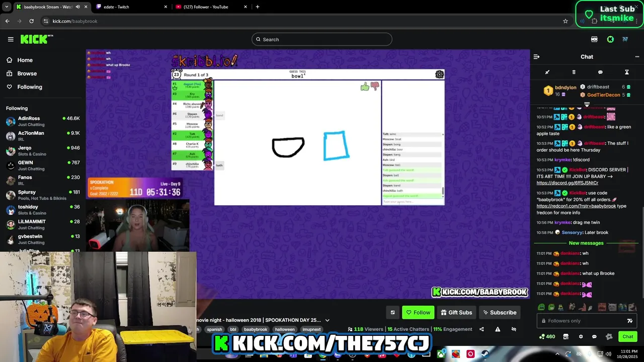The height and width of the screenshot is (362, 644).
Task: Open LILMAMMIT channel from Following list
Action: pyautogui.click(x=43, y=224)
